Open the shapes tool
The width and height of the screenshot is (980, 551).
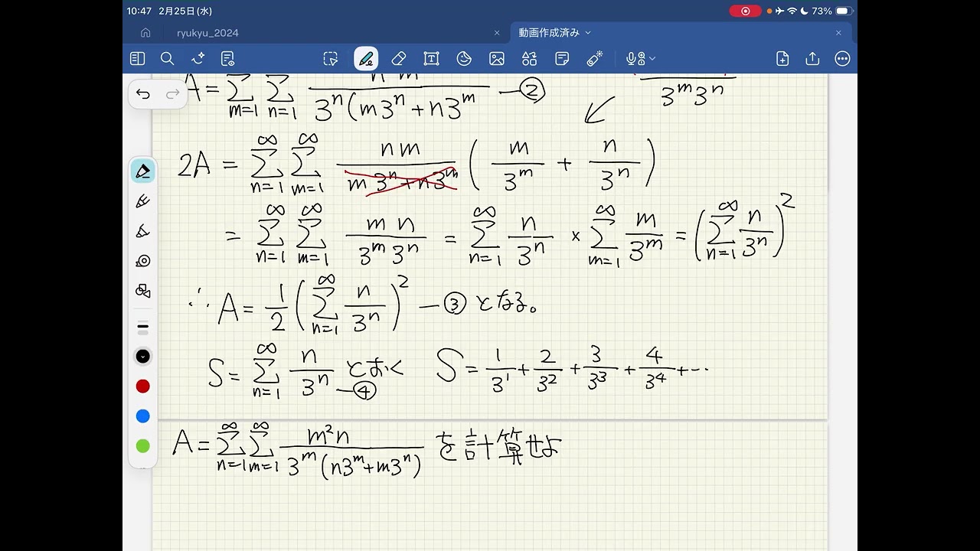(x=464, y=59)
